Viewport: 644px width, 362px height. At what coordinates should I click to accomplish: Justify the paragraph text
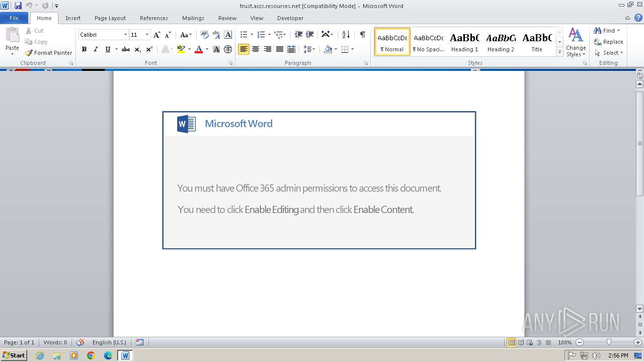click(x=280, y=49)
